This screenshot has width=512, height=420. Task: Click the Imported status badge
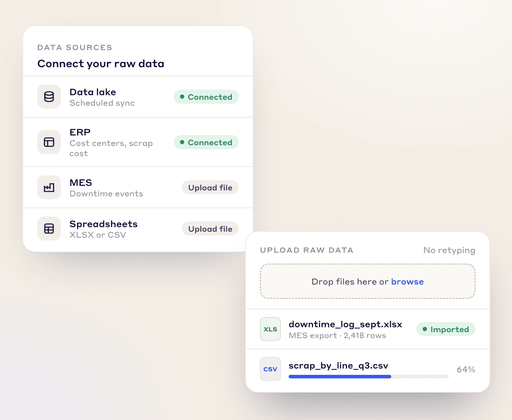coord(446,329)
